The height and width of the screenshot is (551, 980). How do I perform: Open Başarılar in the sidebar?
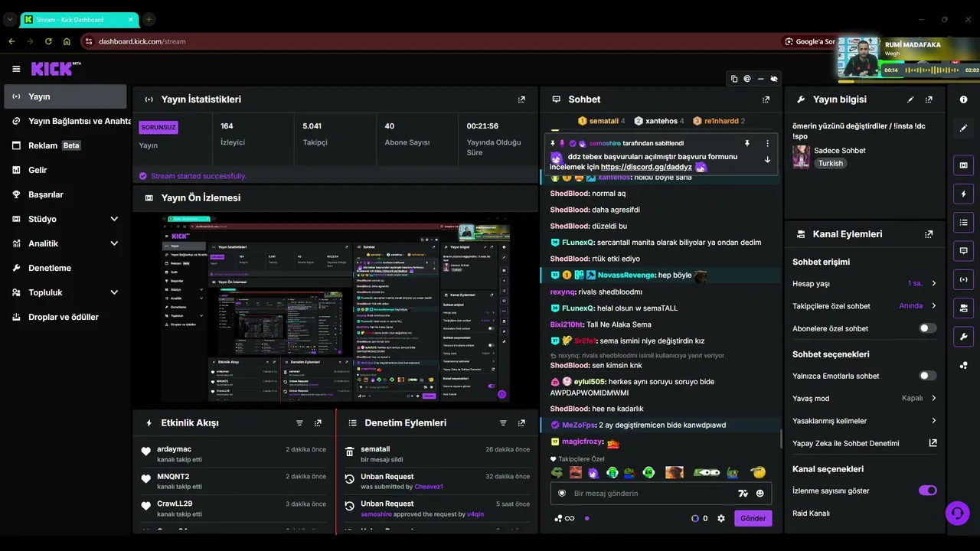pos(65,194)
